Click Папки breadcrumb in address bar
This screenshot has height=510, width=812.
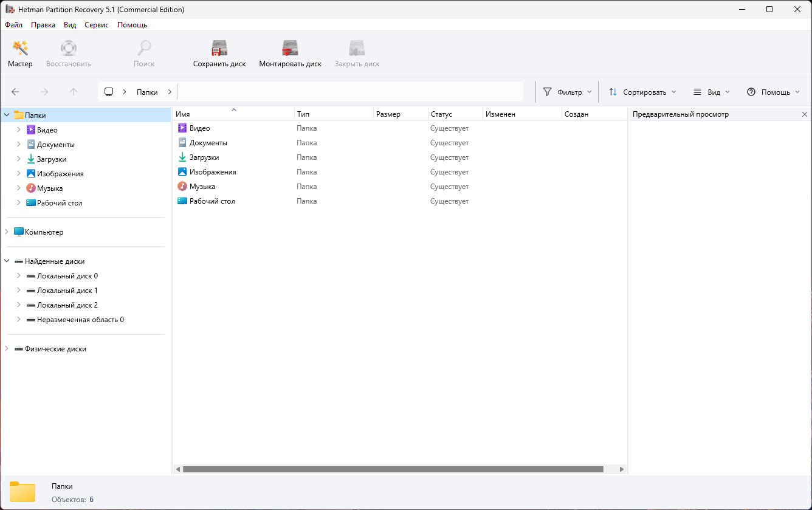click(147, 92)
